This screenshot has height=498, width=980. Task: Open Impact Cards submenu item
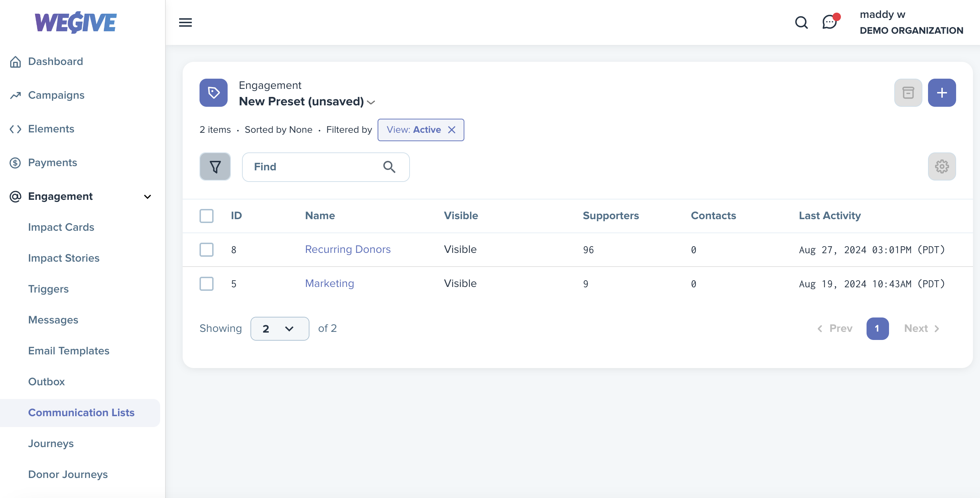[61, 227]
